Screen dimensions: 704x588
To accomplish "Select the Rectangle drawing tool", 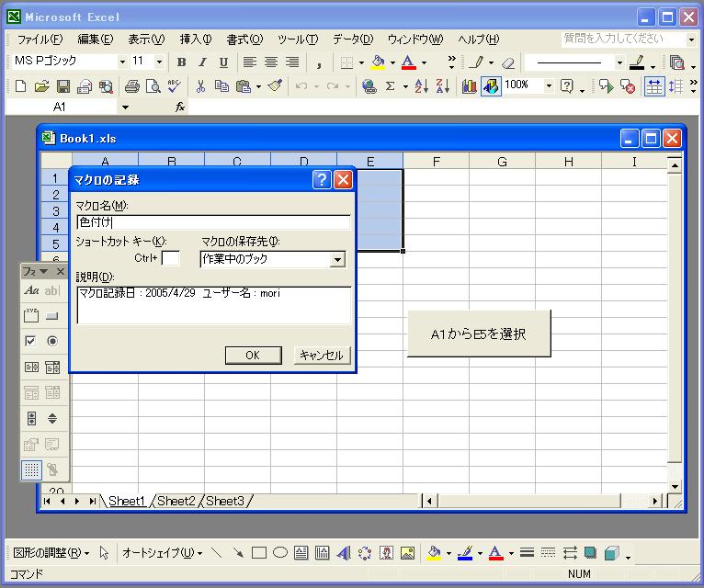I will tap(259, 552).
